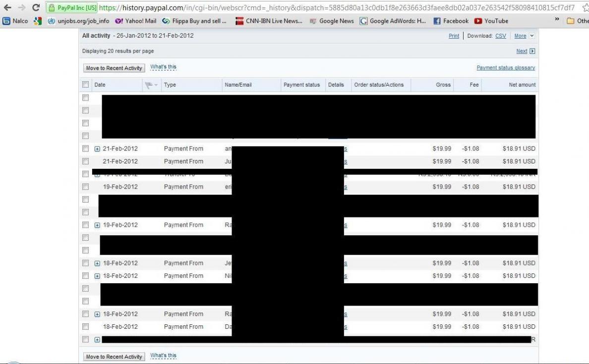Click the Type column header
The width and height of the screenshot is (589, 364).
(170, 85)
